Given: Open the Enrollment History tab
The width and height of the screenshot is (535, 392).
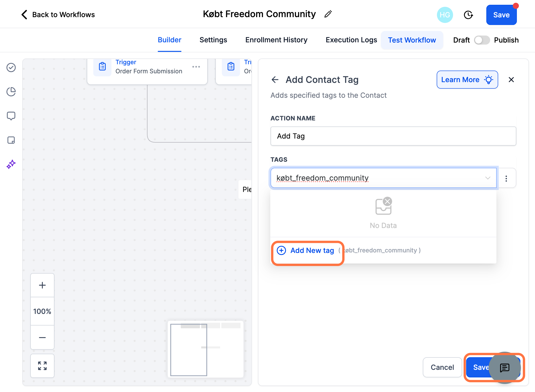Looking at the screenshot, I should coord(276,40).
